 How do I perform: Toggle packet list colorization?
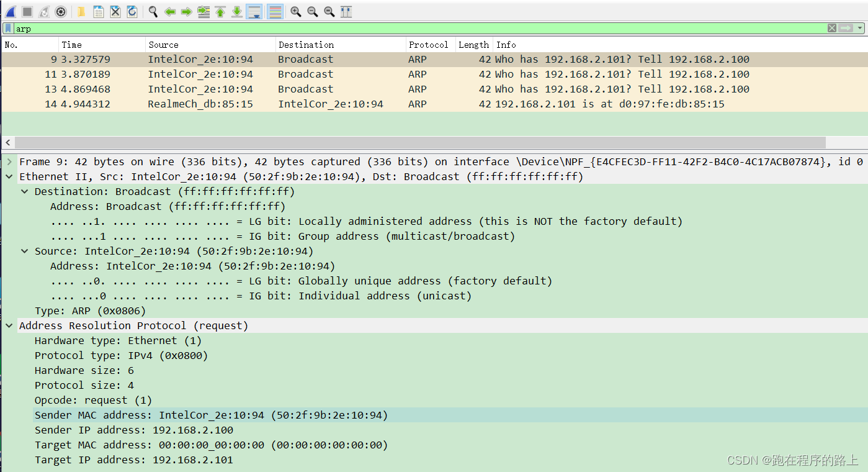(x=275, y=12)
